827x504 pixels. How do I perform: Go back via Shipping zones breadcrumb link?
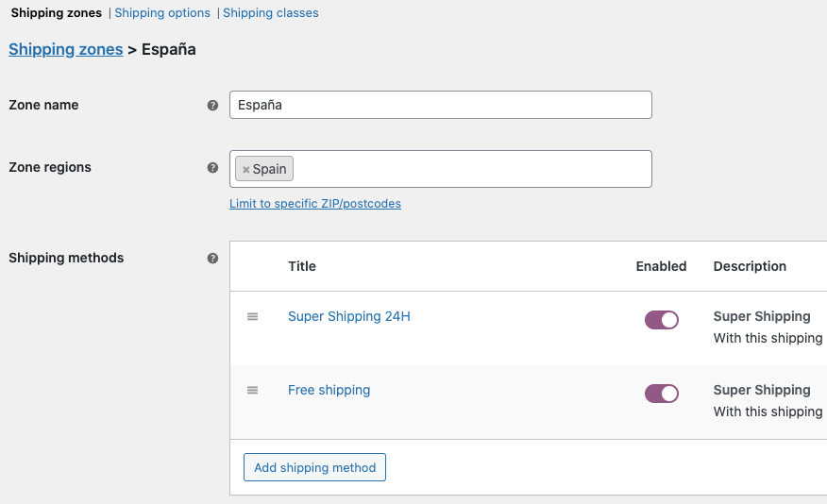(x=66, y=49)
